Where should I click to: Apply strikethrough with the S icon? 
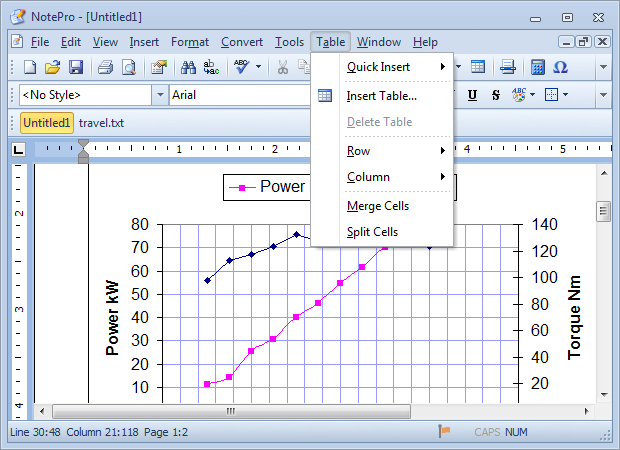tap(495, 95)
